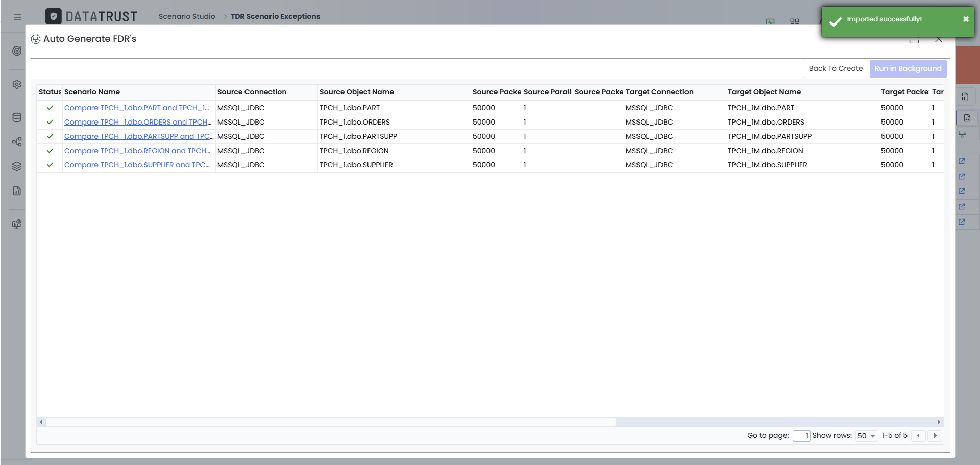Select the TPCH_1.dbo.SUPPLIER source object cell
This screenshot has height=465, width=980.
tap(394, 165)
